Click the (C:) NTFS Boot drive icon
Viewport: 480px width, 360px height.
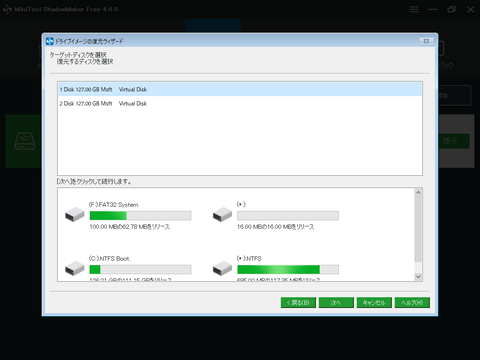pos(75,268)
